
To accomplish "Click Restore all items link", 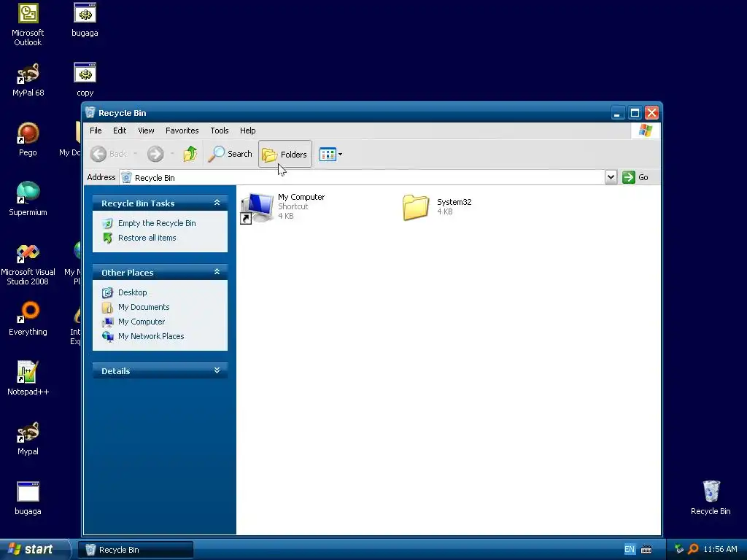I will click(147, 238).
